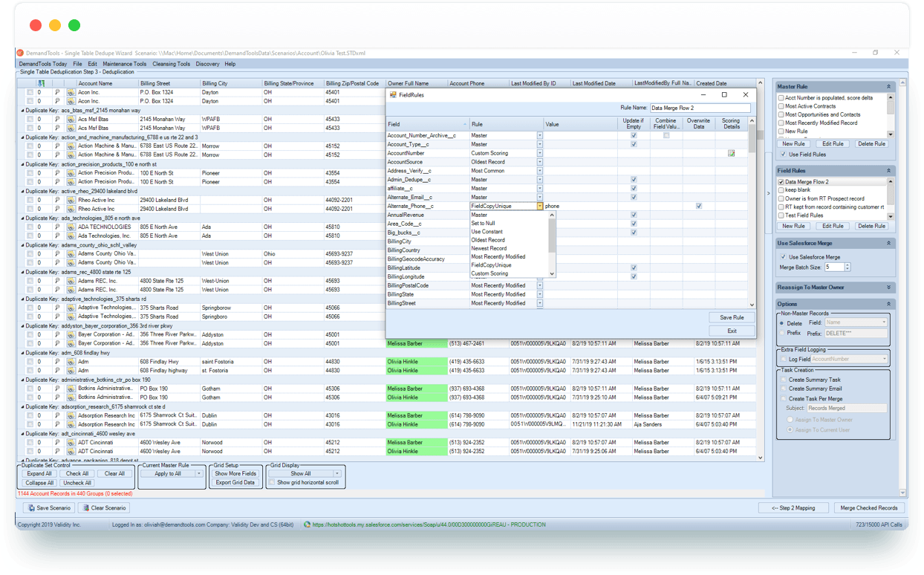Open the Show All grid display dropdown
Screen dimensions: 924x575
tap(336, 473)
